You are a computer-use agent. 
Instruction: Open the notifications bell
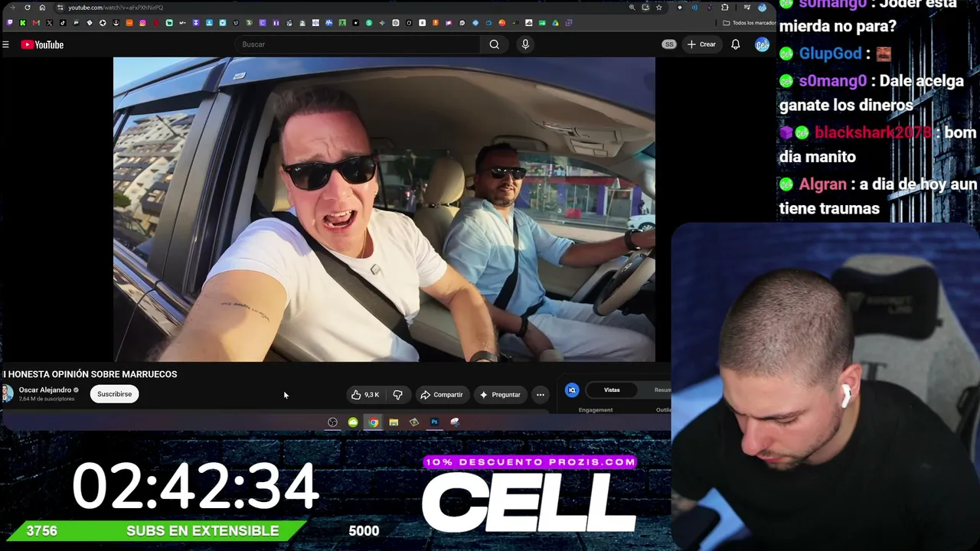pos(736,44)
